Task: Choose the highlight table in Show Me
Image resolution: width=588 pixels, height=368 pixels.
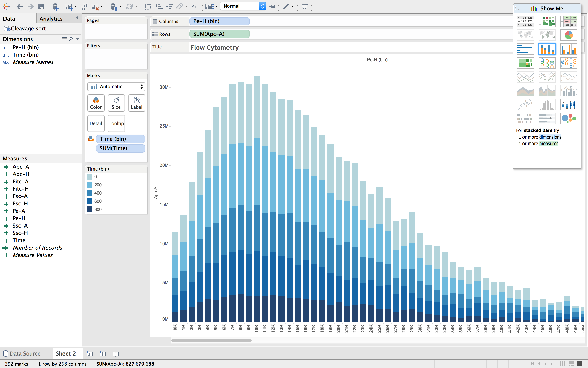Action: [569, 21]
